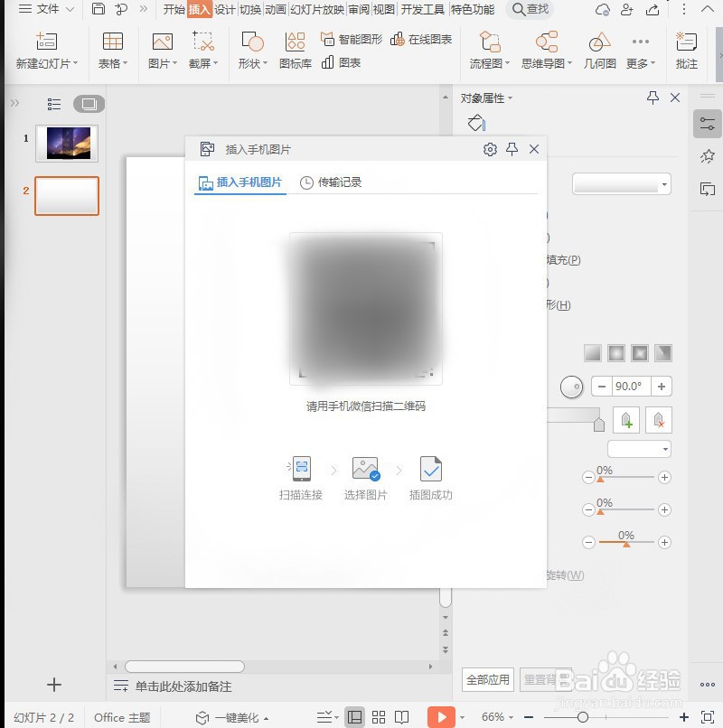This screenshot has height=728, width=723.
Task: Click the 90.0° angle input field
Action: coord(632,387)
